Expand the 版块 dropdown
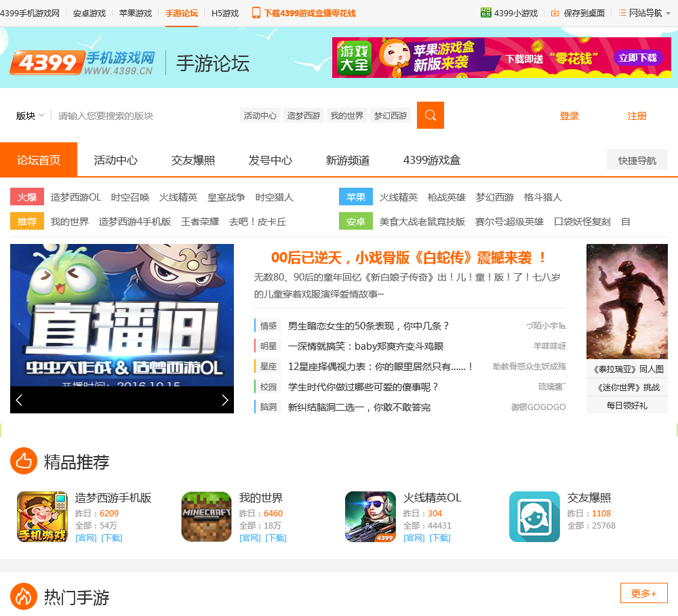Viewport: 678px width, 616px height. 31,115
